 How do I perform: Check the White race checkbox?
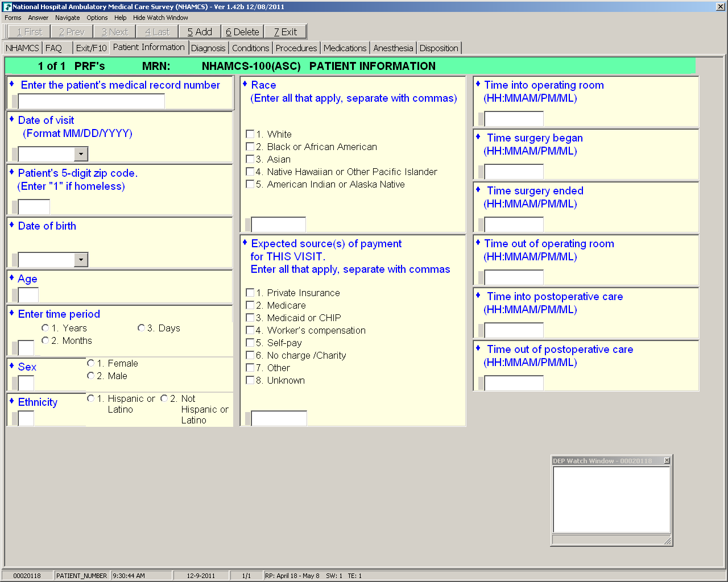[250, 134]
